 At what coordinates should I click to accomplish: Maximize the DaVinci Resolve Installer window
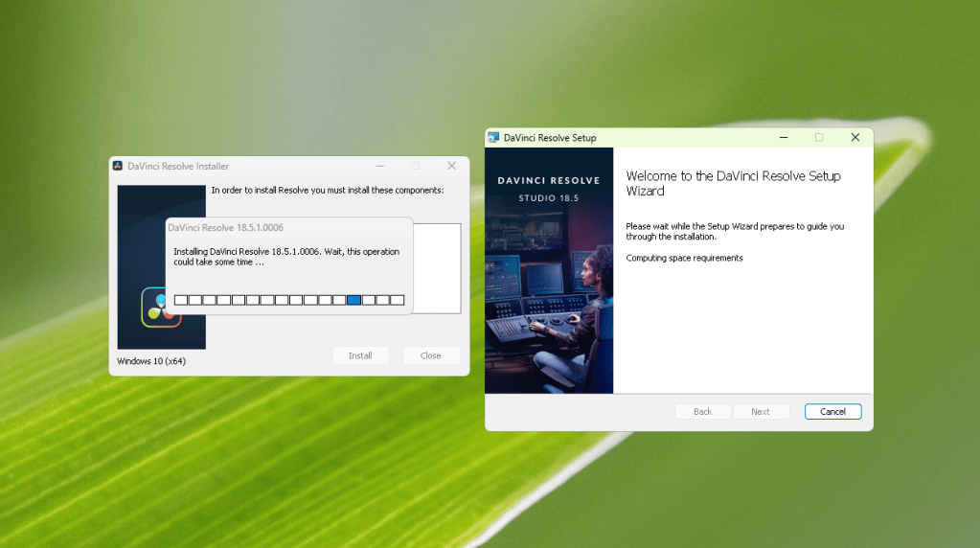click(x=415, y=166)
